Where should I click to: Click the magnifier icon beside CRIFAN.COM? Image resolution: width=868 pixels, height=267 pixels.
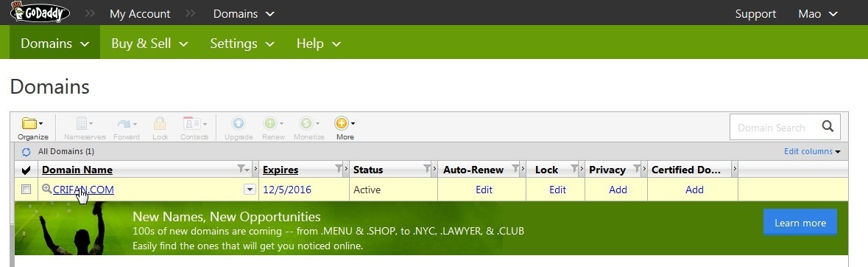[x=47, y=190]
